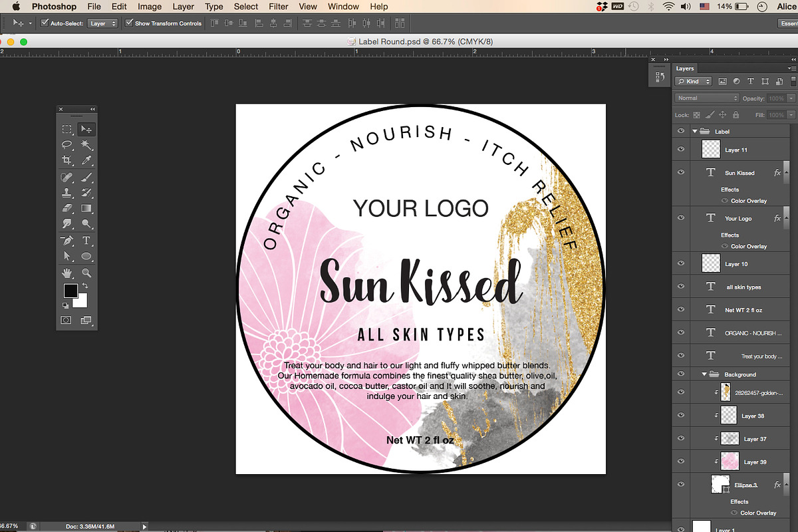Open the Fill value dropdown
The width and height of the screenshot is (798, 532).
tap(791, 115)
